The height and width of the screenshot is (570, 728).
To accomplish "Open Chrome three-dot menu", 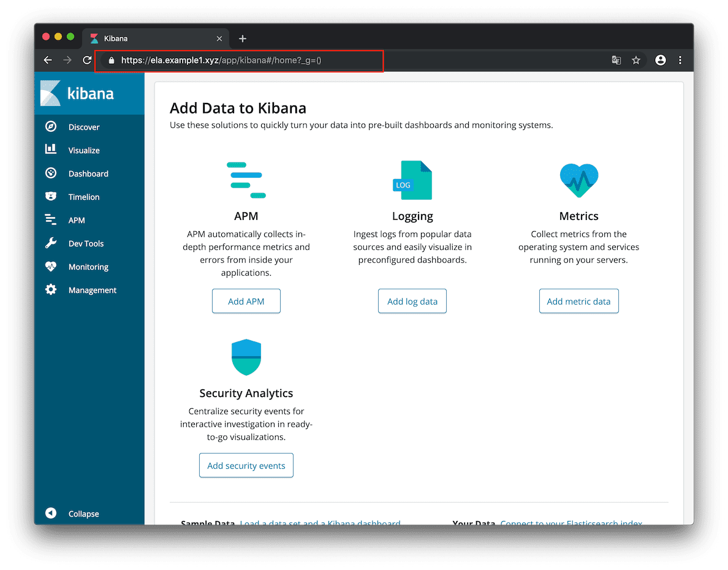I will [x=680, y=60].
